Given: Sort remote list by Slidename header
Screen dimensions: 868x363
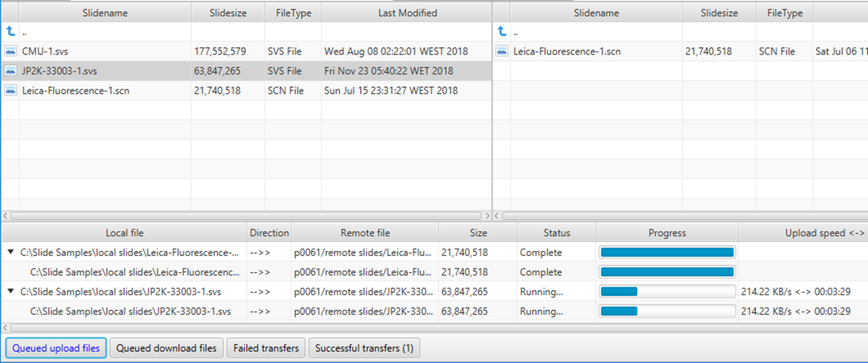Looking at the screenshot, I should click(x=596, y=13).
